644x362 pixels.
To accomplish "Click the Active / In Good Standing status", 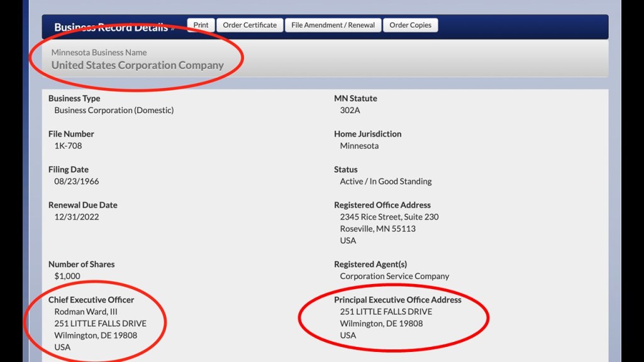I will [x=386, y=181].
